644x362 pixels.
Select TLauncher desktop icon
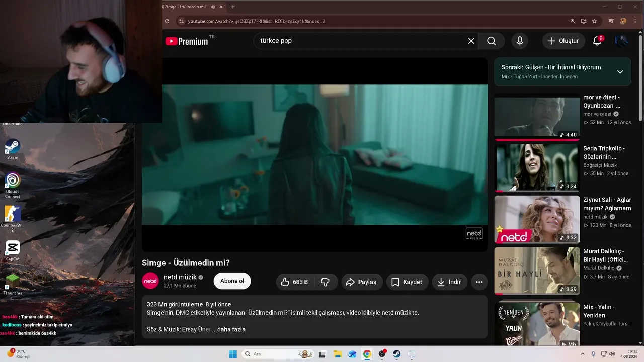click(x=13, y=284)
